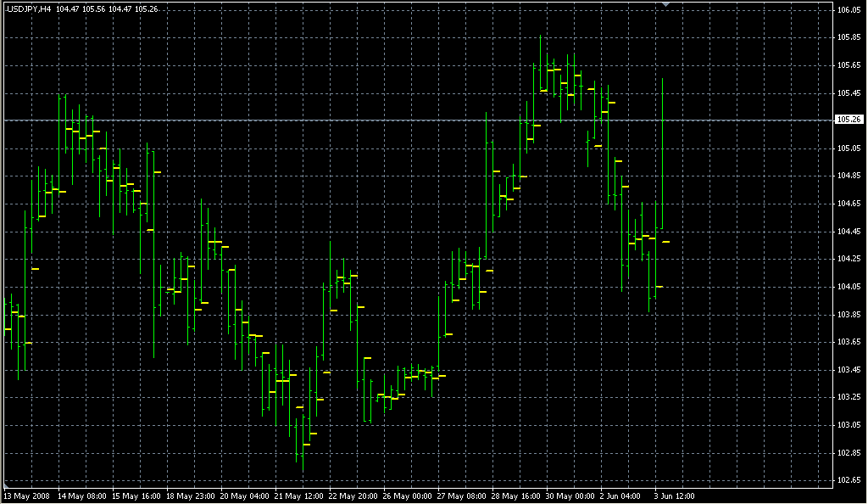Viewport: 868px width, 504px height.
Task: Select the 18 May 23:00 time axis label
Action: (x=190, y=496)
